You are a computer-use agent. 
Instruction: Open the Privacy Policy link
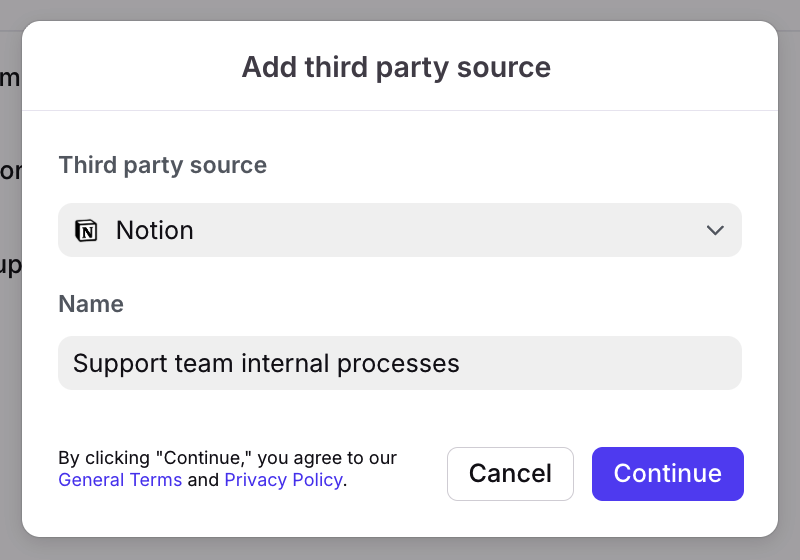[x=284, y=480]
